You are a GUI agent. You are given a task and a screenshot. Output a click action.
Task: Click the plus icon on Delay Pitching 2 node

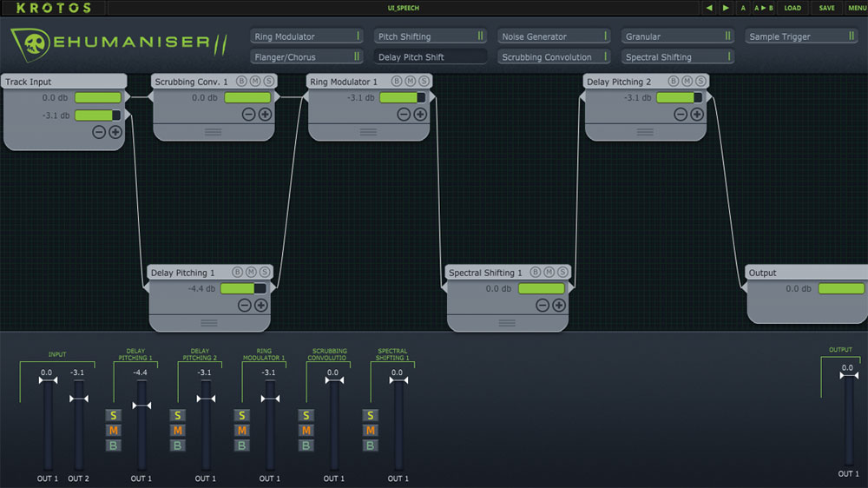pyautogui.click(x=697, y=115)
